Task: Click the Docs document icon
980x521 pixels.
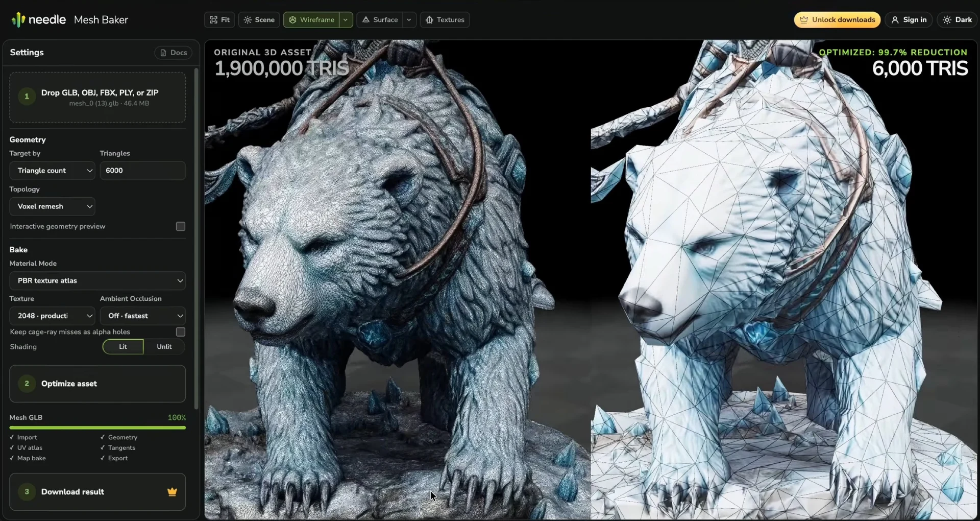Action: coord(163,53)
